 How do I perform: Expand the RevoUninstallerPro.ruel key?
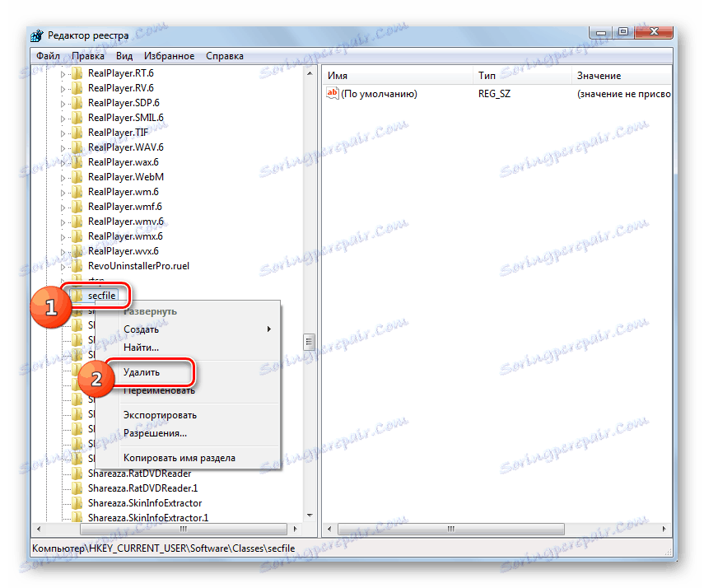[63, 266]
